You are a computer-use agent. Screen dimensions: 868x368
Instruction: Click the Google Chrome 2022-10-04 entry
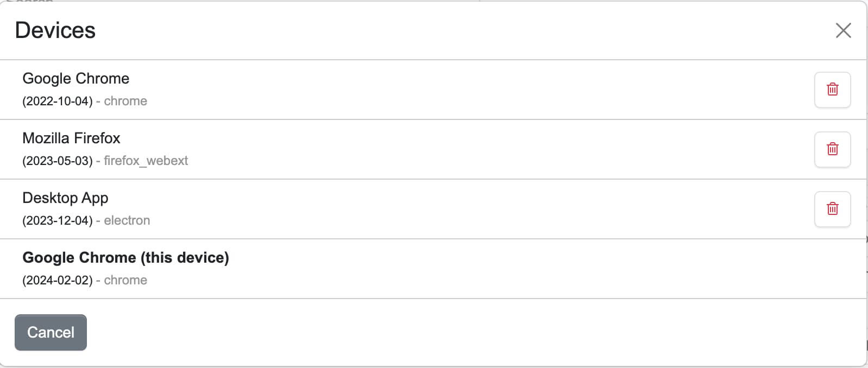[x=76, y=78]
